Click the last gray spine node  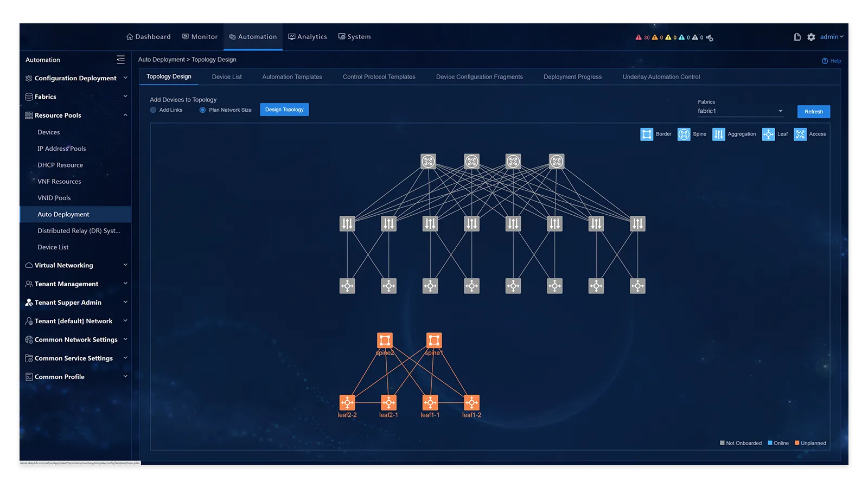557,161
